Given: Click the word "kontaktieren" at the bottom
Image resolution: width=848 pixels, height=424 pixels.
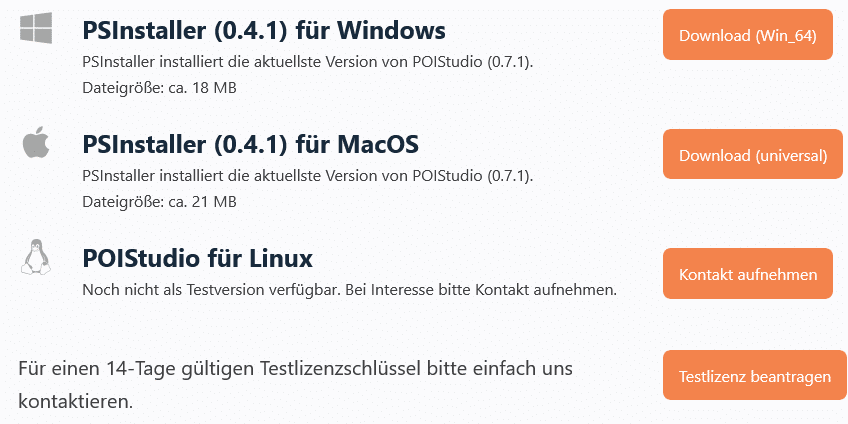Looking at the screenshot, I should click(x=72, y=402).
